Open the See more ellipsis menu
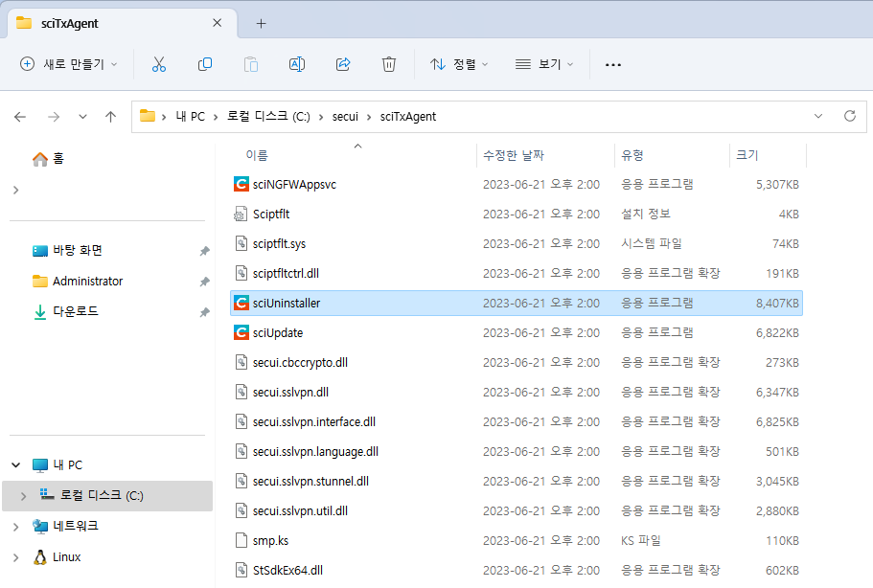This screenshot has height=588, width=873. [x=613, y=65]
